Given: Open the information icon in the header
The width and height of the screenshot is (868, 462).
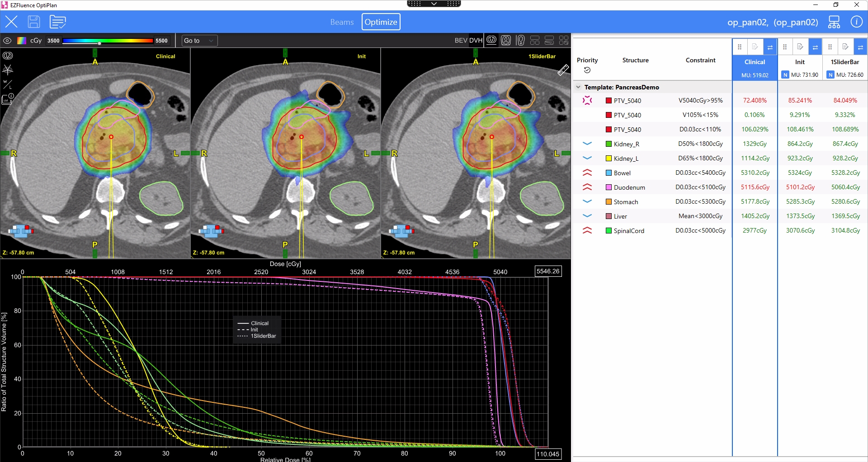Looking at the screenshot, I should 857,22.
